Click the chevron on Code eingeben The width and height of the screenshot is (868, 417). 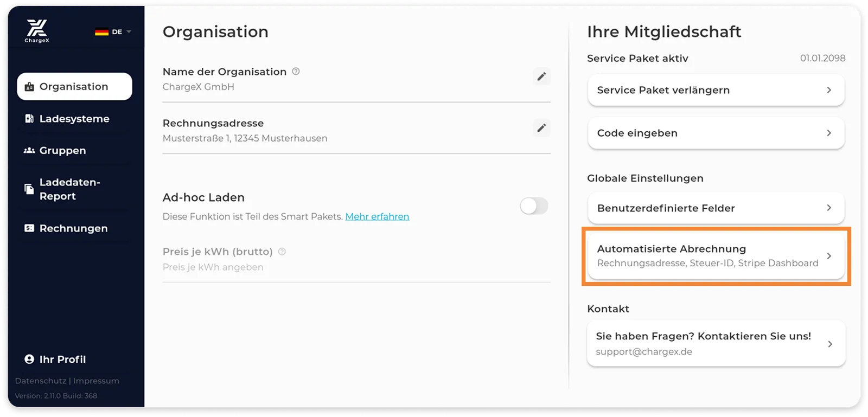829,133
